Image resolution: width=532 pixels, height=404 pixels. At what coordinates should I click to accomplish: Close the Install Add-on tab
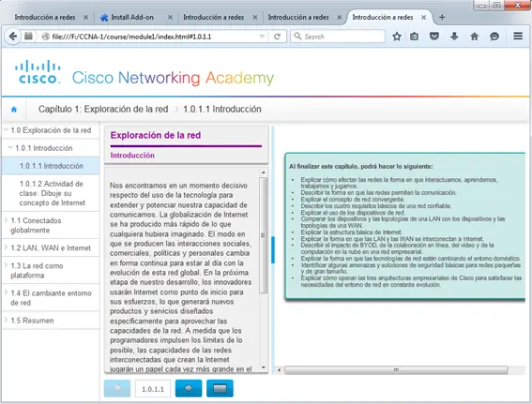pos(170,17)
